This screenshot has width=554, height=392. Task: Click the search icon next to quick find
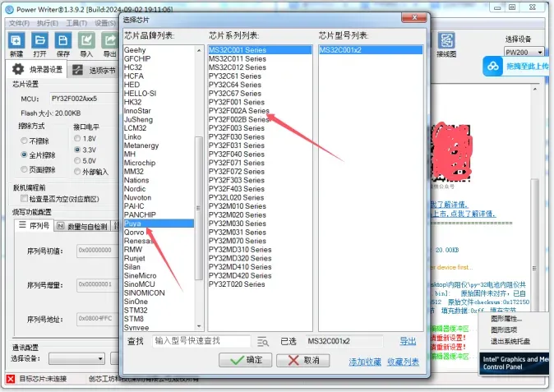pyautogui.click(x=263, y=342)
